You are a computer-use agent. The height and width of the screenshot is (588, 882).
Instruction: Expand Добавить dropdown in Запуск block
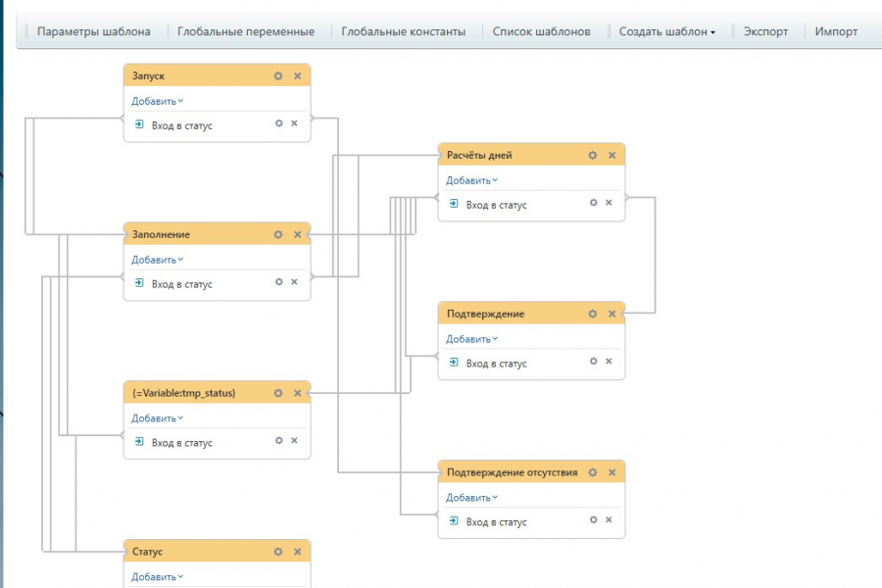coord(157,101)
